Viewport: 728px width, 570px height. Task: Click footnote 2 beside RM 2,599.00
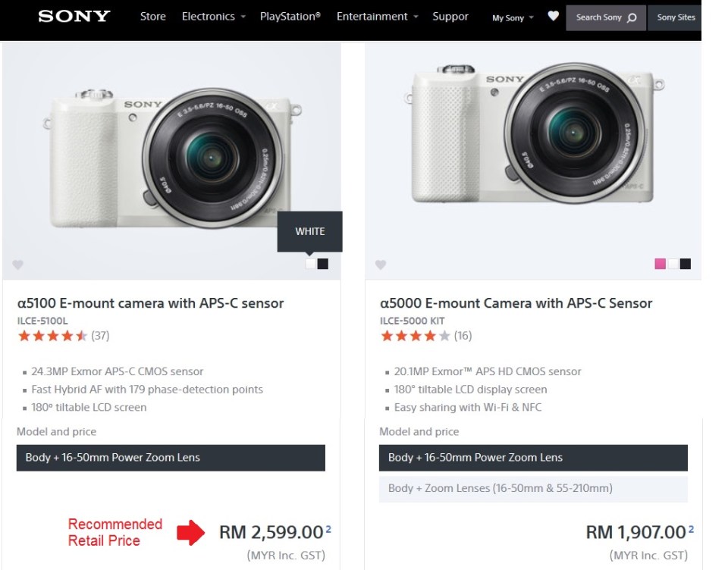click(x=328, y=528)
